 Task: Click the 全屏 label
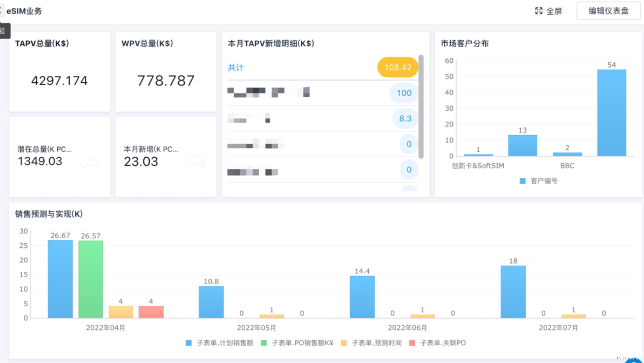point(554,11)
